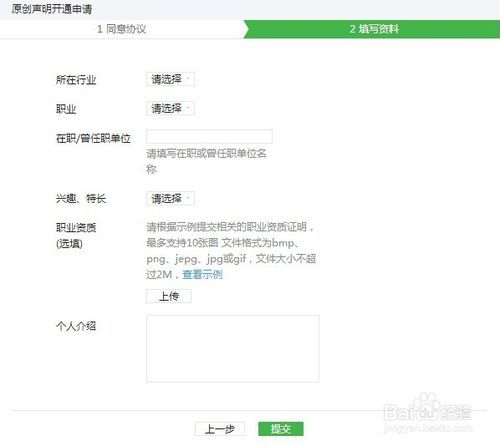
Task: Focus the 在职/曾任职单位 text field
Action: 209,137
